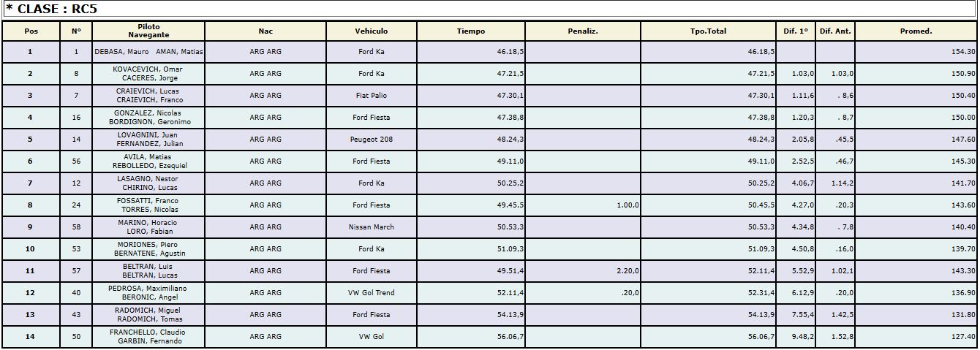
Task: Select the Tiempo column header
Action: [471, 31]
